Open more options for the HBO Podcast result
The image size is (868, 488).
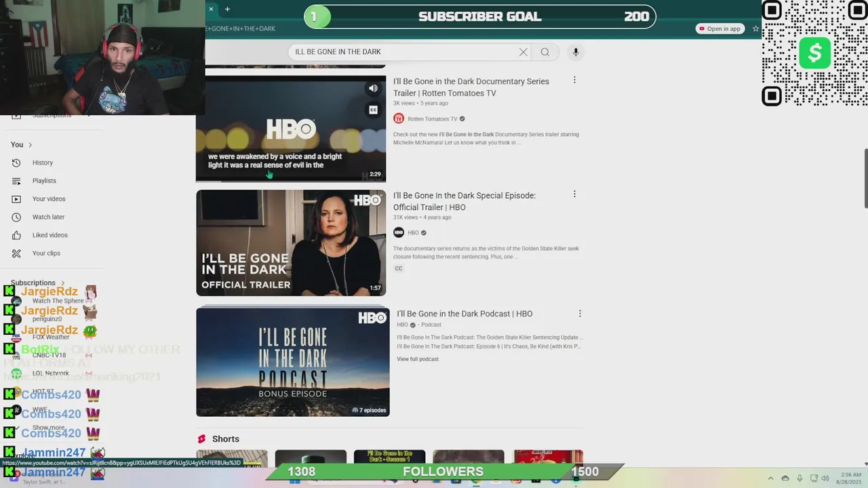(x=580, y=314)
